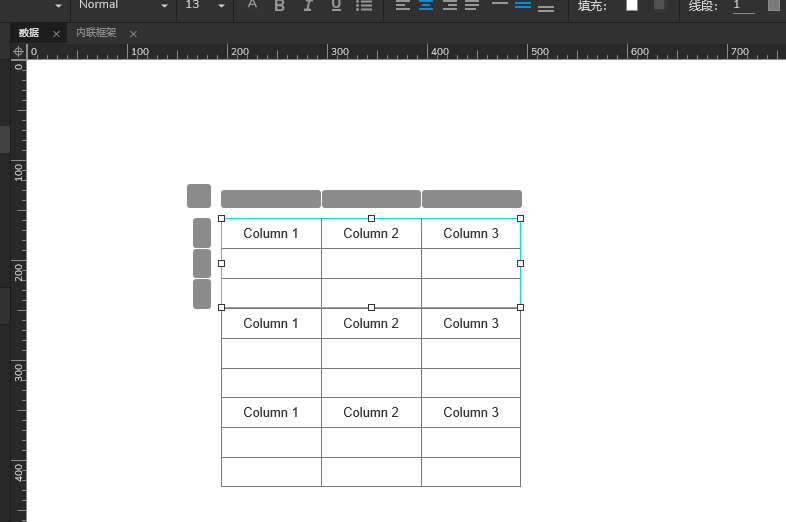The width and height of the screenshot is (786, 522).
Task: Vertically align text to bottom
Action: 546,7
